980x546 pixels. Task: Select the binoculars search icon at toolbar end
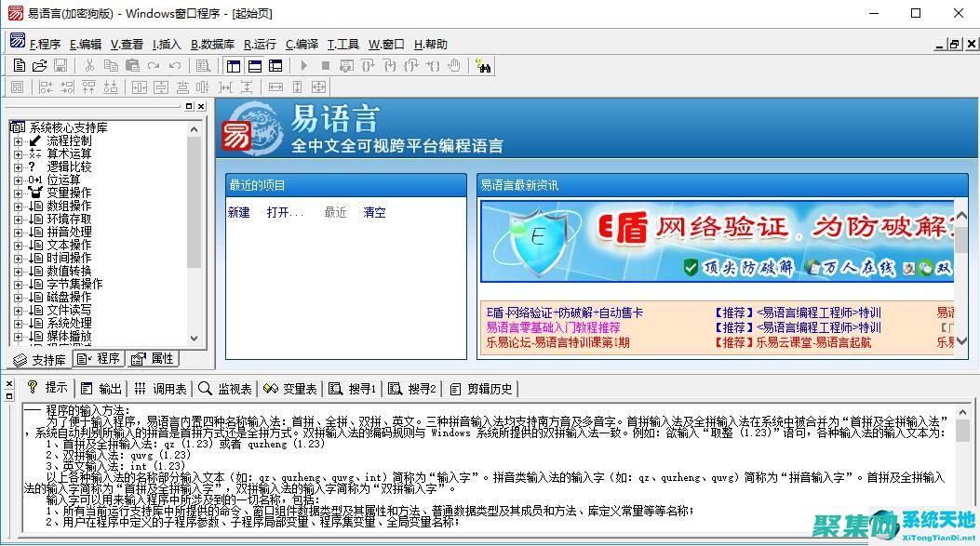[484, 66]
